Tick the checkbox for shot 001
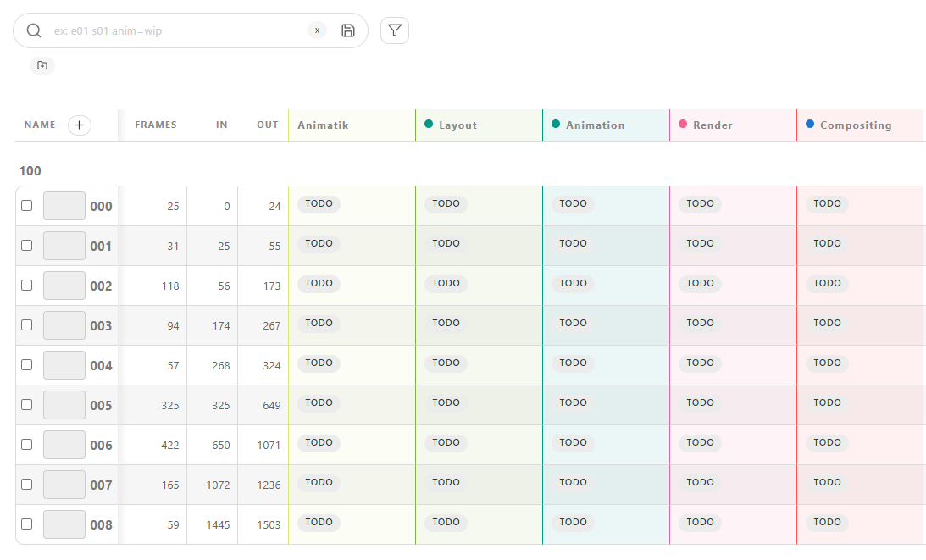This screenshot has height=560, width=926. click(26, 245)
